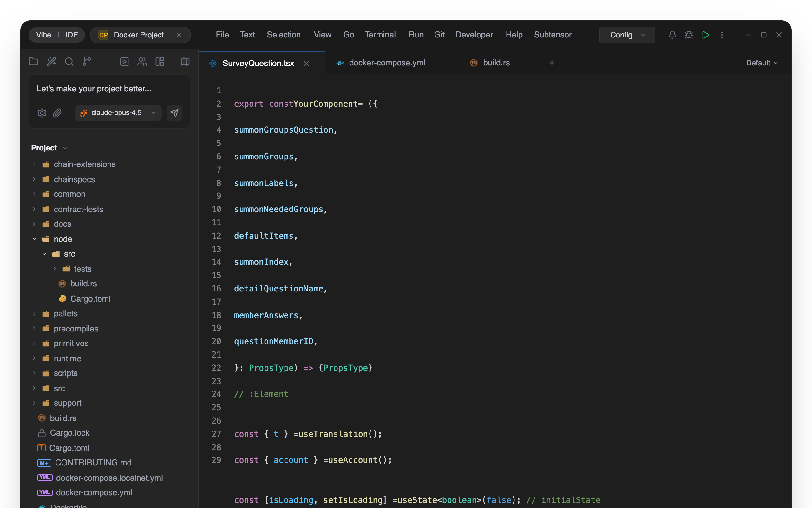Add a new editor tab with plus

pyautogui.click(x=552, y=63)
